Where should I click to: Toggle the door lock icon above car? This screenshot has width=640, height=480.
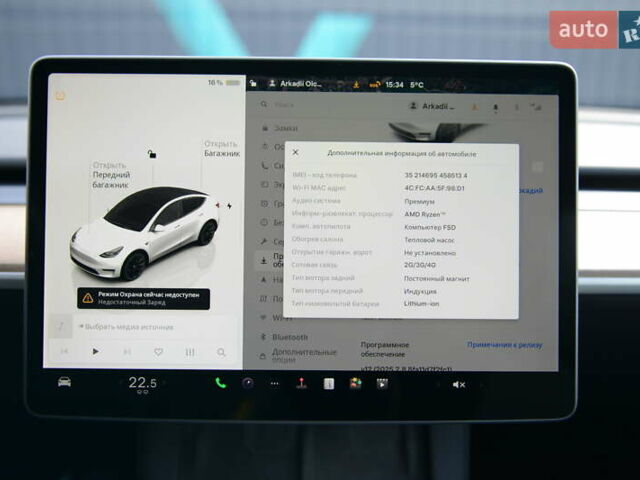151,154
